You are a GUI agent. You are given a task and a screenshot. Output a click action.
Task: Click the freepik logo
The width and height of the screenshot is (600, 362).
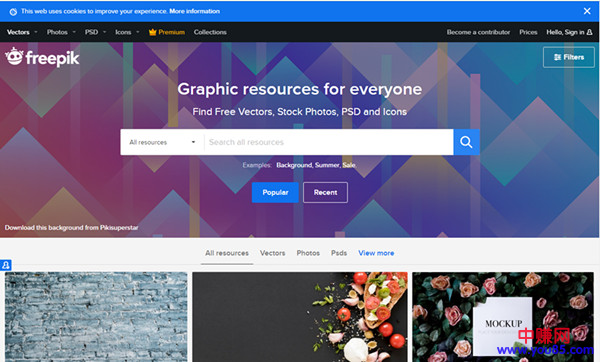click(42, 57)
